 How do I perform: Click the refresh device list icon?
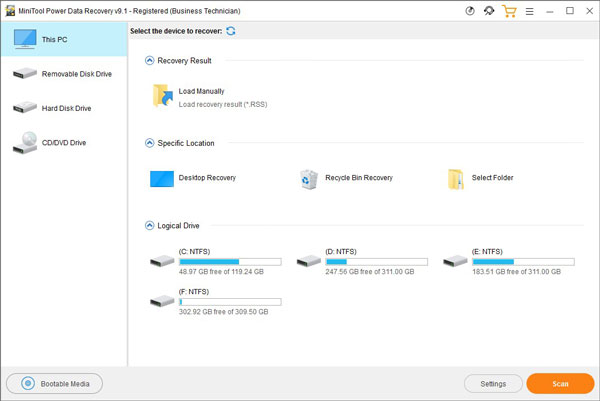pyautogui.click(x=232, y=32)
